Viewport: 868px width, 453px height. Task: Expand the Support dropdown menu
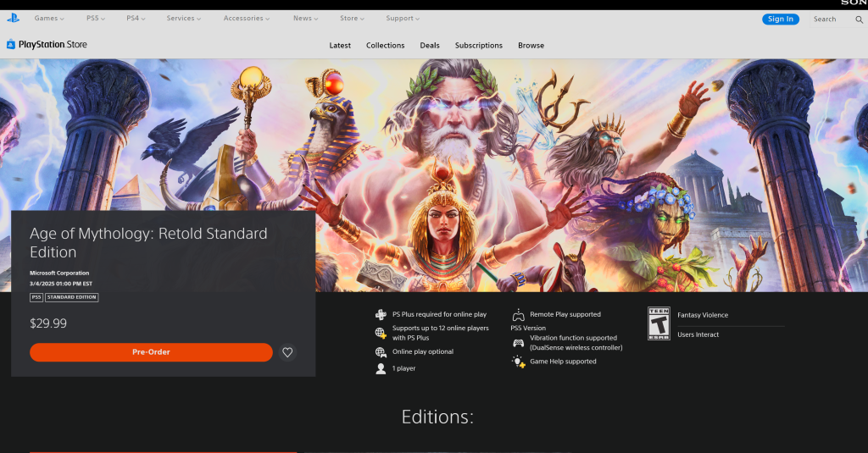tap(403, 19)
